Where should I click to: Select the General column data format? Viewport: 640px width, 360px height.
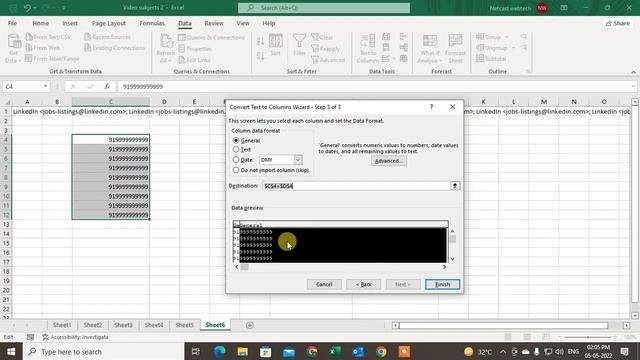tap(236, 140)
